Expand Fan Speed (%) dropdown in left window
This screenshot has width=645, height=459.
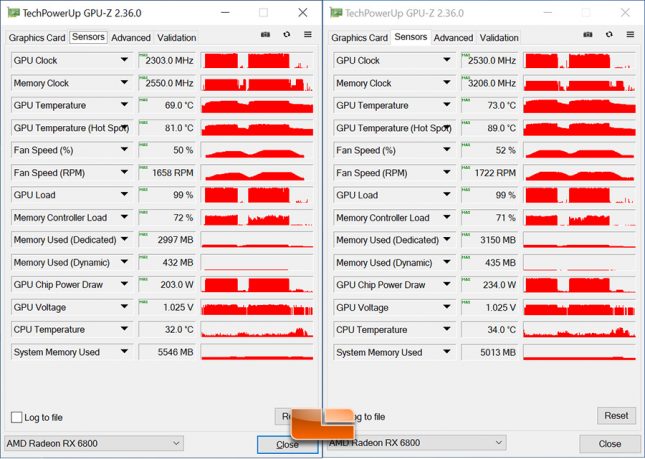click(x=124, y=150)
